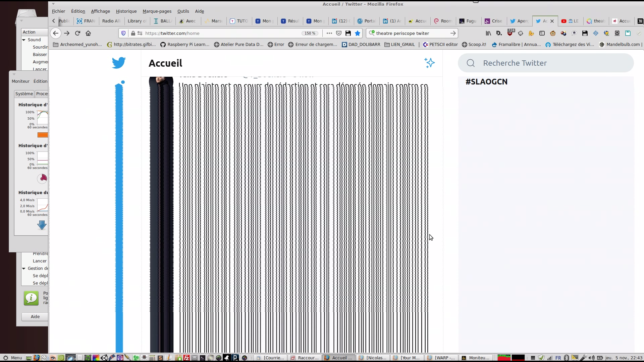644x362 pixels.
Task: Open the #SLAOGCN trending hashtag
Action: tap(486, 82)
